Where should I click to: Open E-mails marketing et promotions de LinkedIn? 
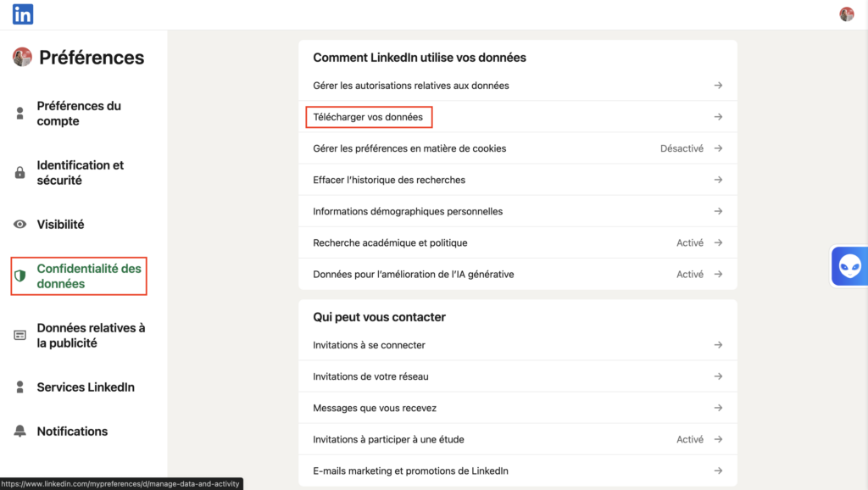click(x=518, y=471)
